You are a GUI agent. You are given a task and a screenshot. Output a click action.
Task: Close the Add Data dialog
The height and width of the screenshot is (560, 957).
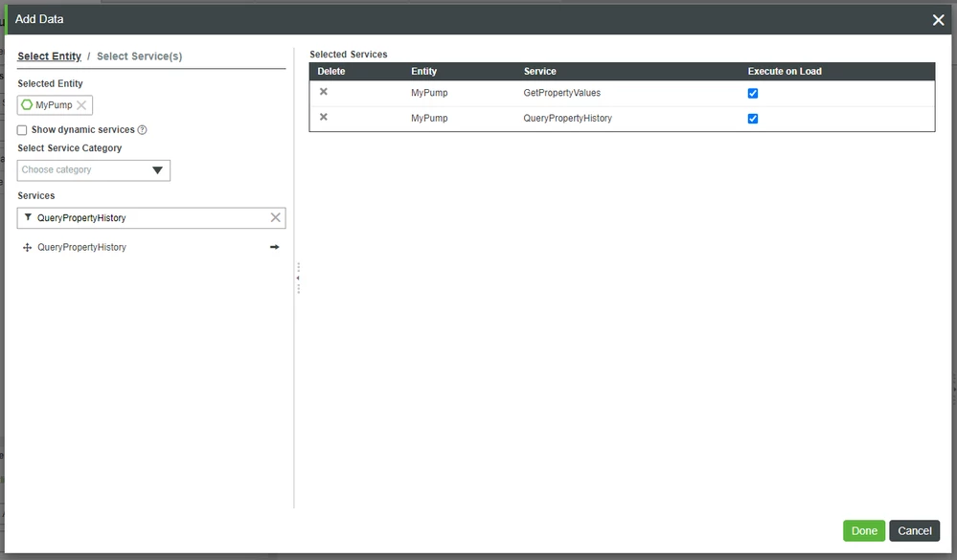tap(936, 19)
